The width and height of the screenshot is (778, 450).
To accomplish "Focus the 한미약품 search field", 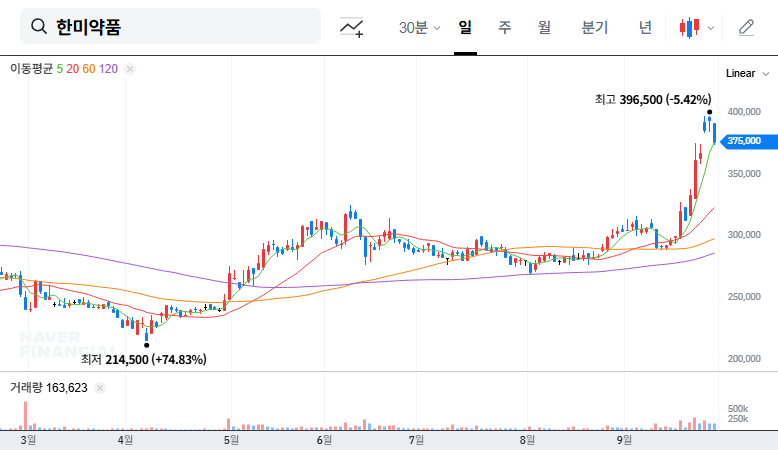I will click(x=170, y=26).
